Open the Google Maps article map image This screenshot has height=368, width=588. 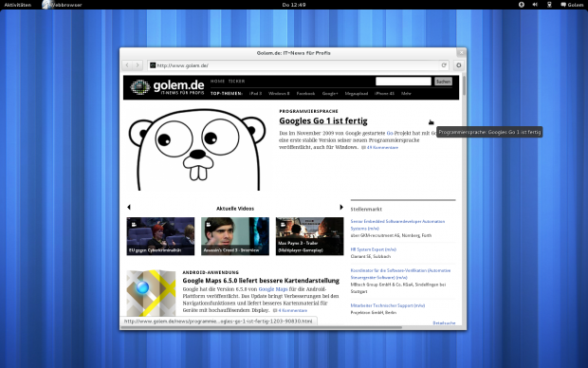(x=151, y=293)
